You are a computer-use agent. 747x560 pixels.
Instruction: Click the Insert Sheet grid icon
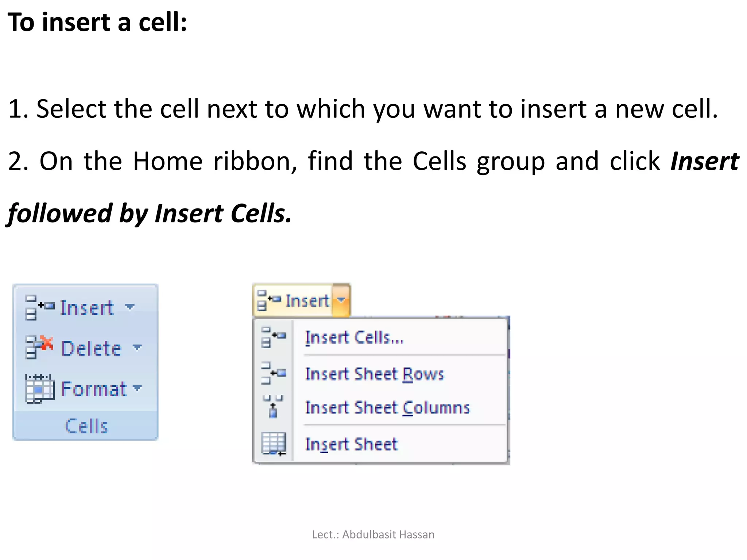pos(274,444)
